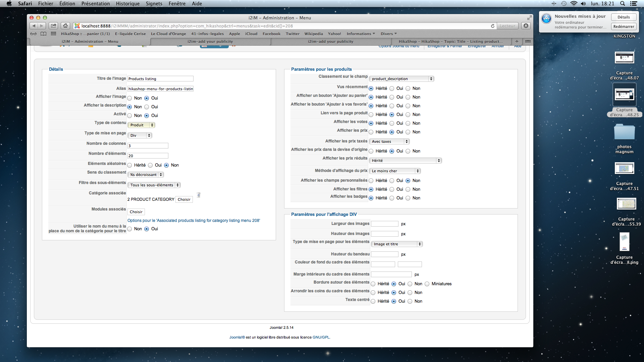The height and width of the screenshot is (362, 644).
Task: Click Choisir next to PRODUCT CATEGORY
Action: pyautogui.click(x=184, y=199)
